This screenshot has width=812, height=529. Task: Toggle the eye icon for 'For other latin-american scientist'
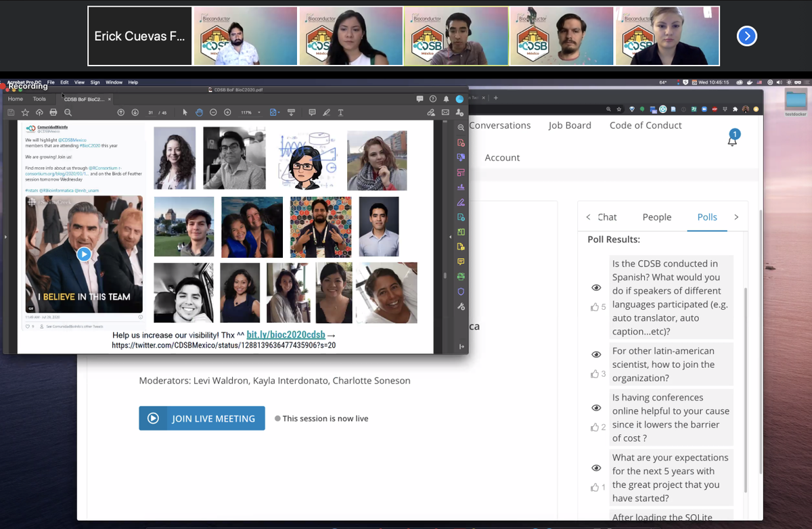(596, 354)
